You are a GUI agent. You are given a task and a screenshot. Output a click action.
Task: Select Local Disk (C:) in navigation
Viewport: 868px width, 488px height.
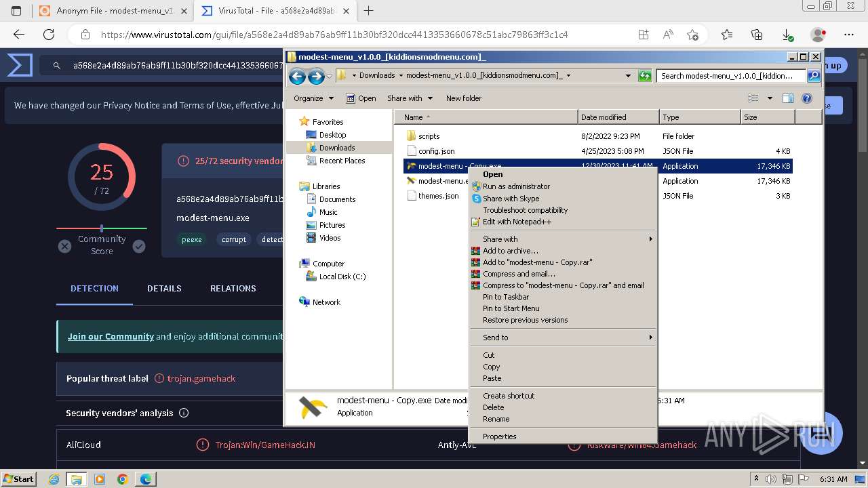[x=342, y=277]
